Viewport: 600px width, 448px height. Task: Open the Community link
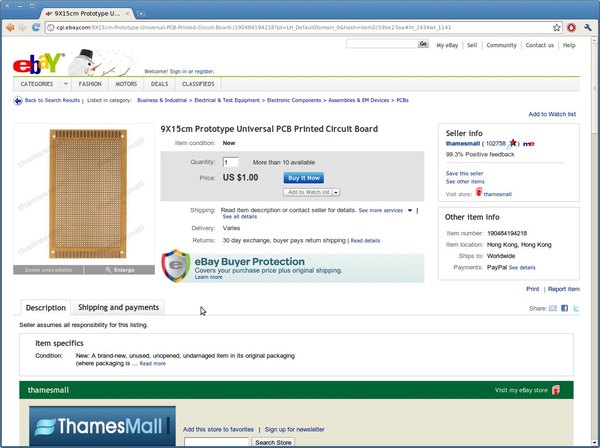click(x=501, y=45)
